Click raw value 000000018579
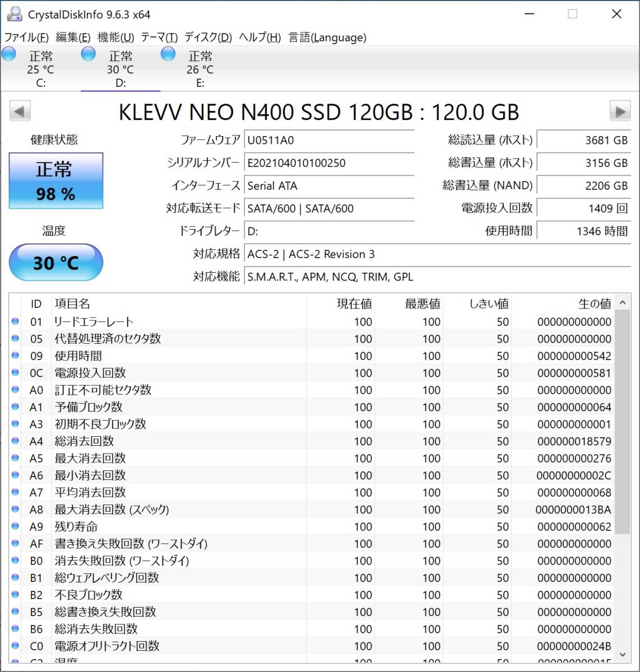This screenshot has height=672, width=640. tap(574, 441)
